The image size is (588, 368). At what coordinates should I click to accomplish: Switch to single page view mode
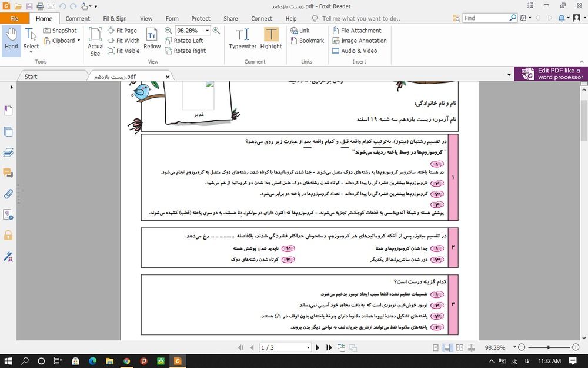pyautogui.click(x=436, y=348)
